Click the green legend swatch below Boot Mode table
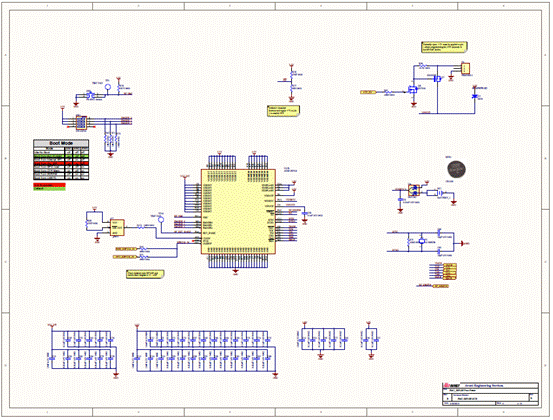Screen dimensions: 553x420 [x=49, y=189]
